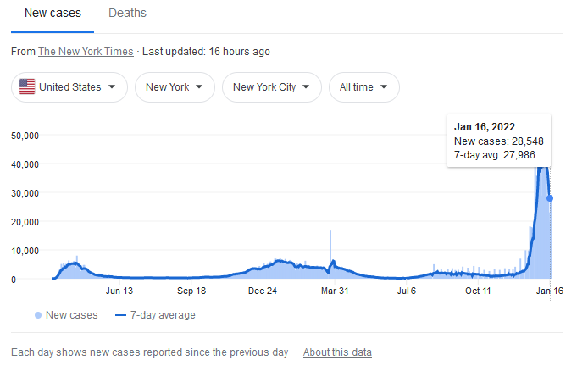Open the Deaths tab
This screenshot has height=366, width=588.
pos(127,14)
